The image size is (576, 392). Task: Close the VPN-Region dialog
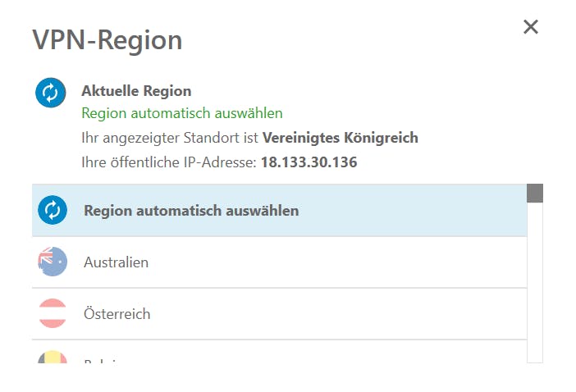point(531,27)
